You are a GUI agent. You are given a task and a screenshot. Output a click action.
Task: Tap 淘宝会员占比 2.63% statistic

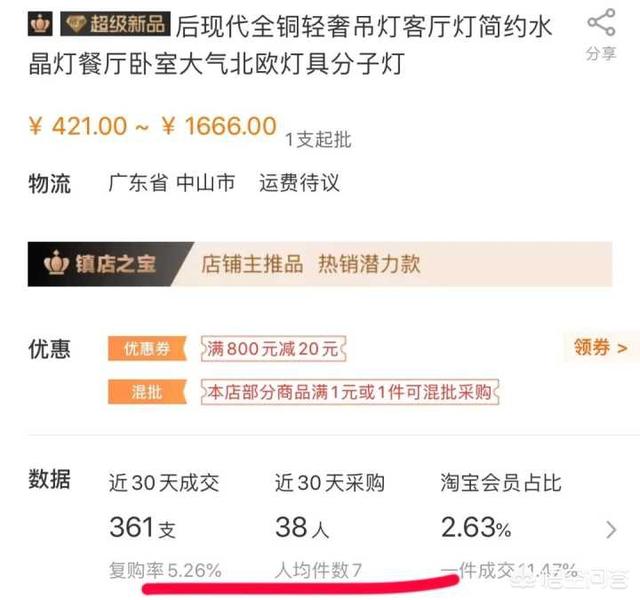pyautogui.click(x=501, y=506)
